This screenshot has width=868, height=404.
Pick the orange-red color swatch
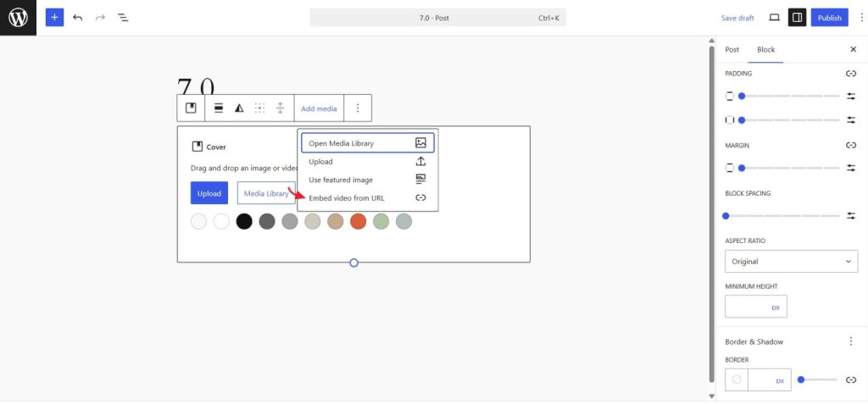[x=358, y=221]
